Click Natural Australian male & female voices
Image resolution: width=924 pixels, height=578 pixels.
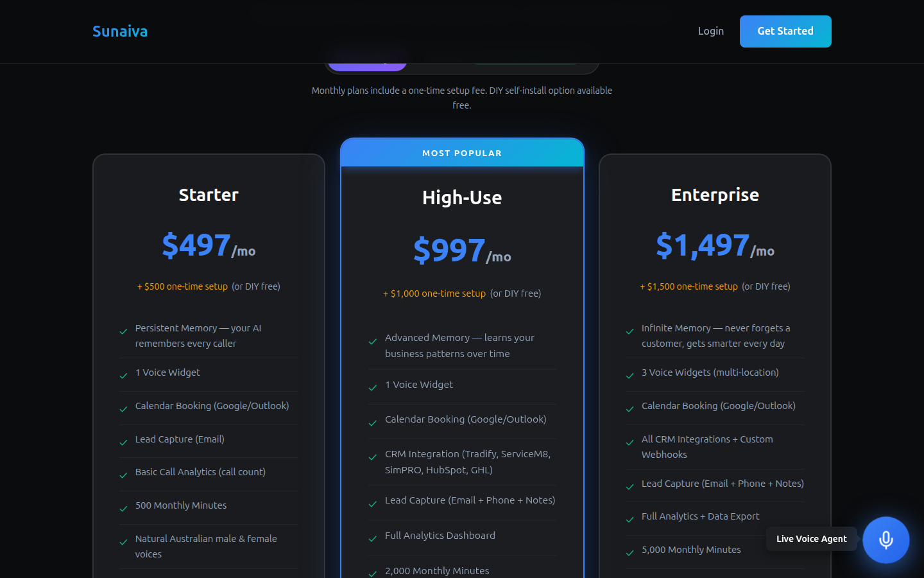tap(206, 546)
